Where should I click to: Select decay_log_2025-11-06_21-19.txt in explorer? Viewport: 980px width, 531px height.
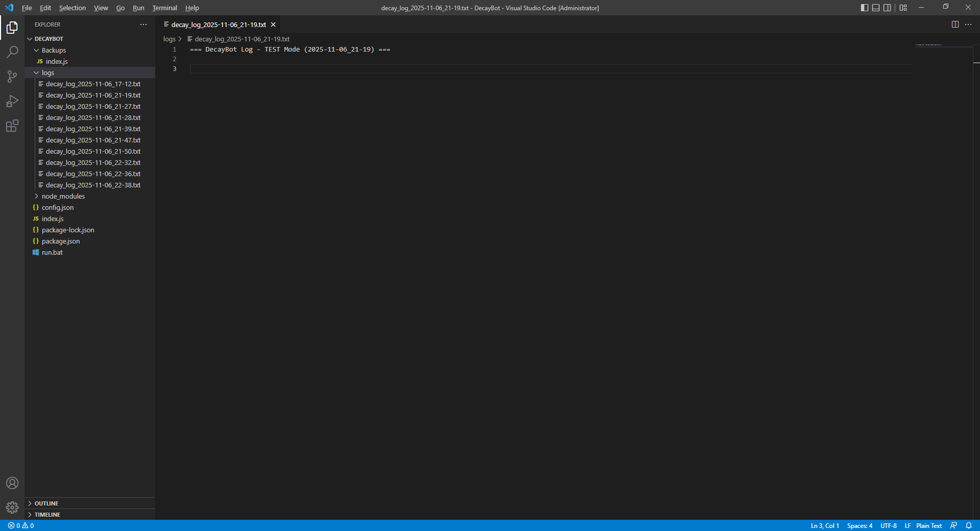90,95
